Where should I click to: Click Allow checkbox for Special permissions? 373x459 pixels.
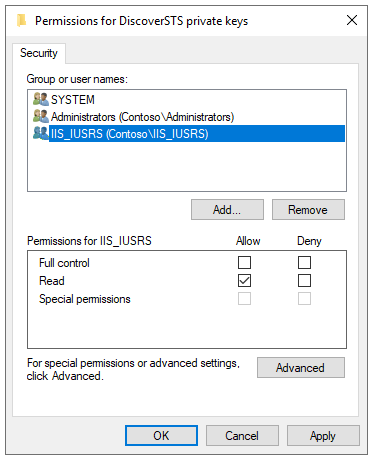[244, 299]
